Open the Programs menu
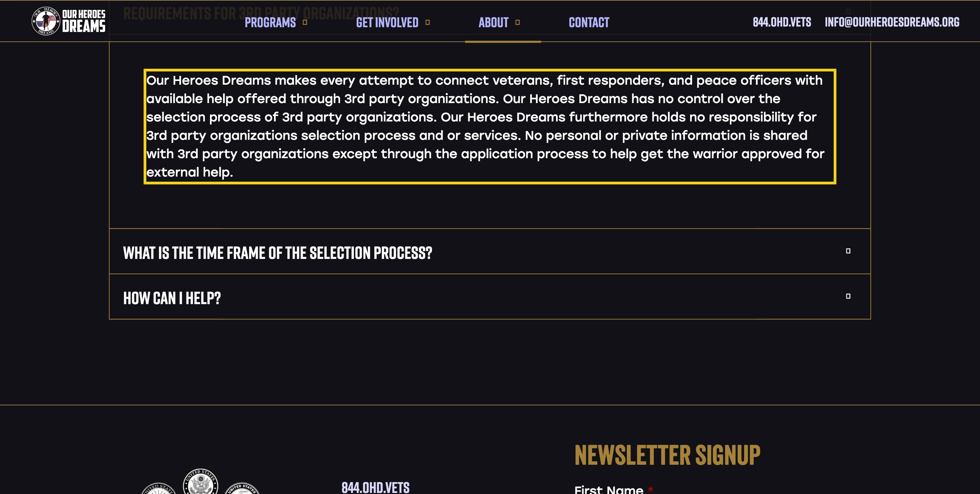Viewport: 980px width, 494px height. coord(270,22)
